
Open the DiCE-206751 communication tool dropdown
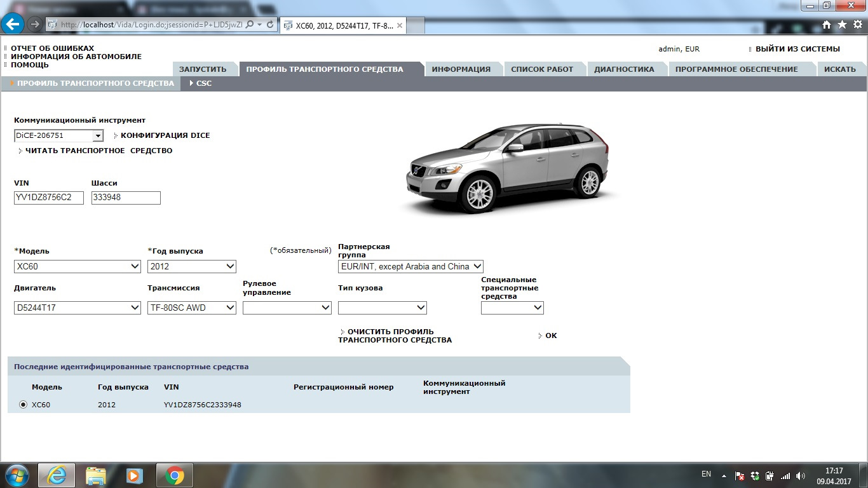58,135
